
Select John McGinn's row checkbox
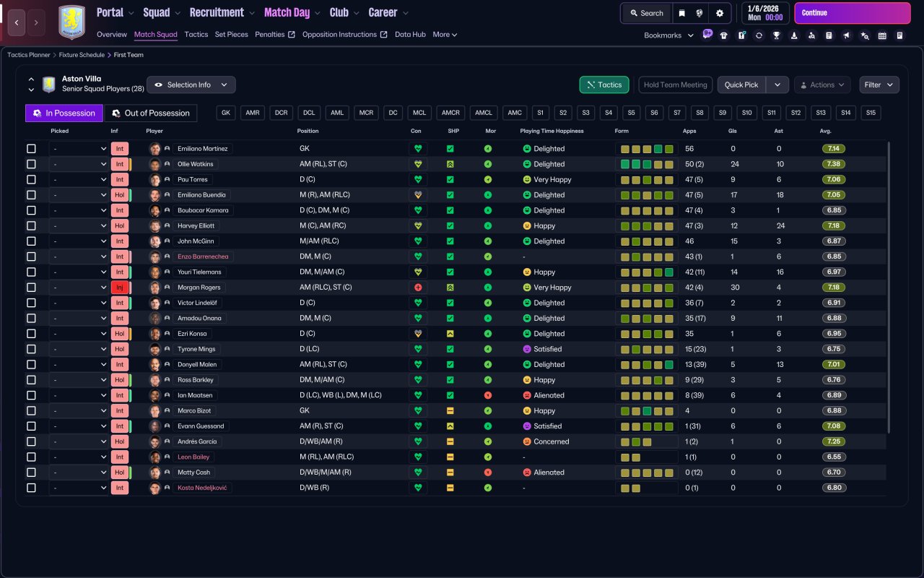pyautogui.click(x=31, y=241)
